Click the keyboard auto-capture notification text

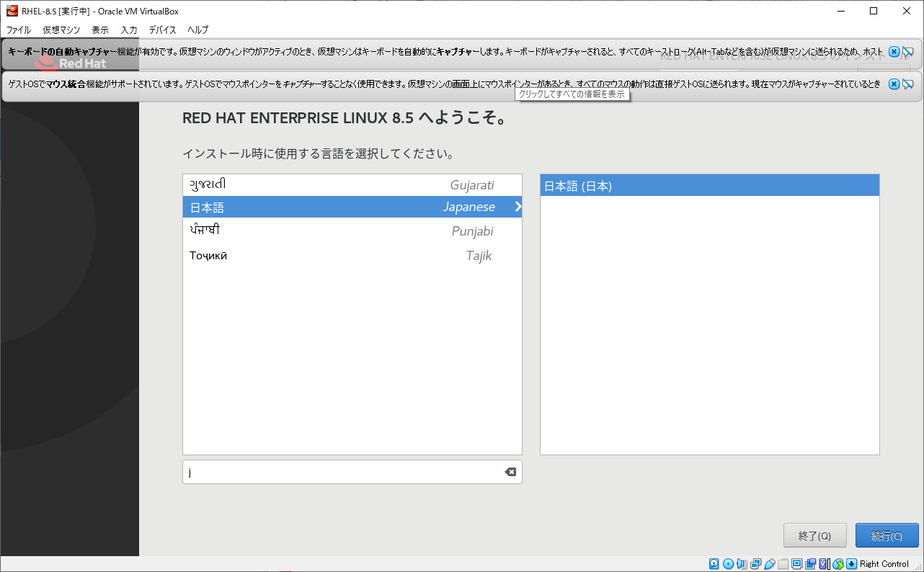445,52
